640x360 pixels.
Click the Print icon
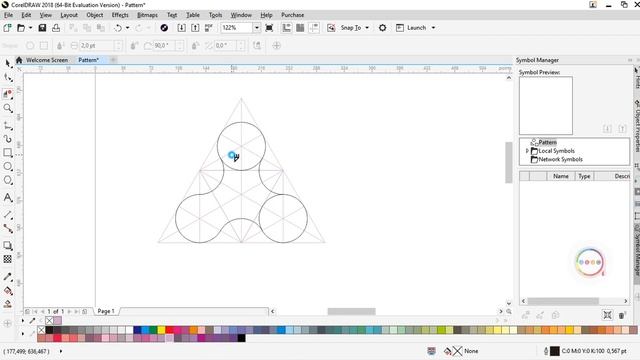click(x=56, y=28)
